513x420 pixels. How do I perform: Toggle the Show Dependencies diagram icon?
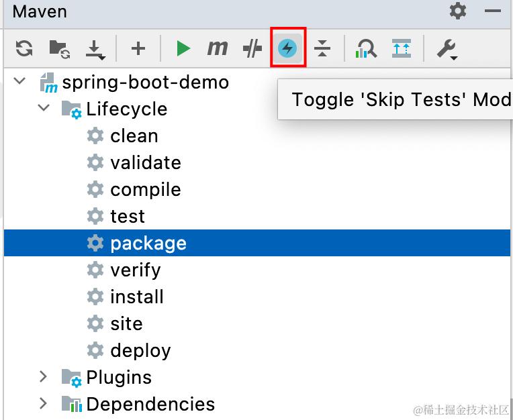(x=402, y=48)
